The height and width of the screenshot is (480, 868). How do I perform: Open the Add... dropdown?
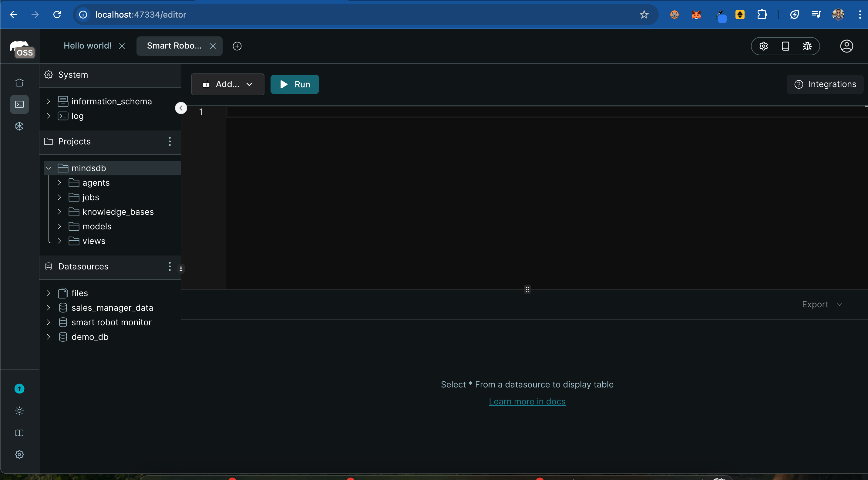pyautogui.click(x=227, y=84)
